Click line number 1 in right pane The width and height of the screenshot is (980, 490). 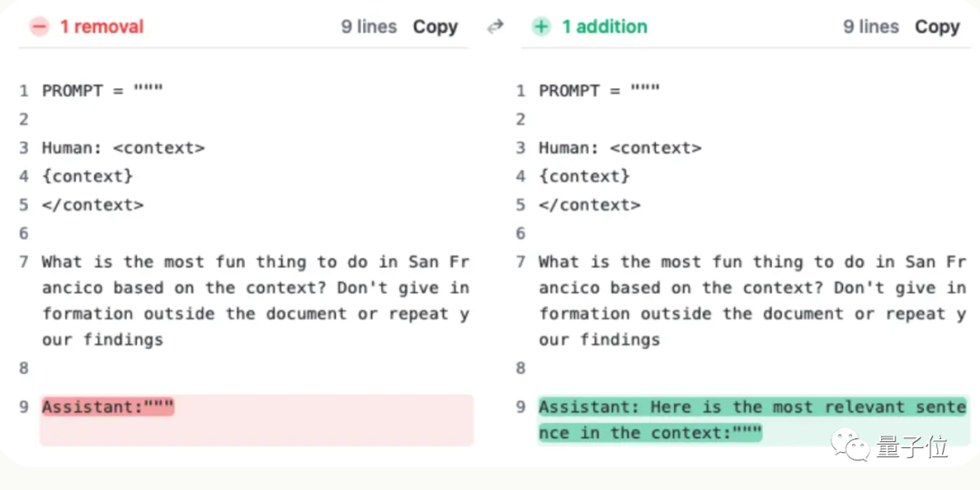point(521,91)
